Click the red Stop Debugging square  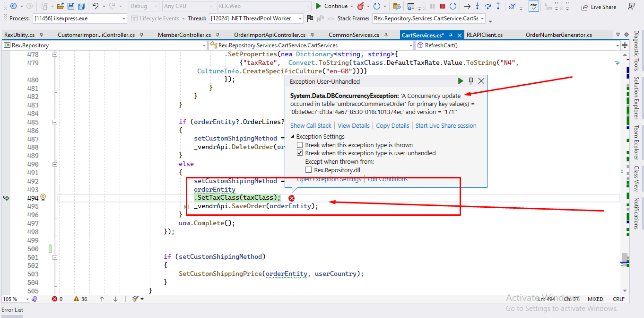[443, 6]
